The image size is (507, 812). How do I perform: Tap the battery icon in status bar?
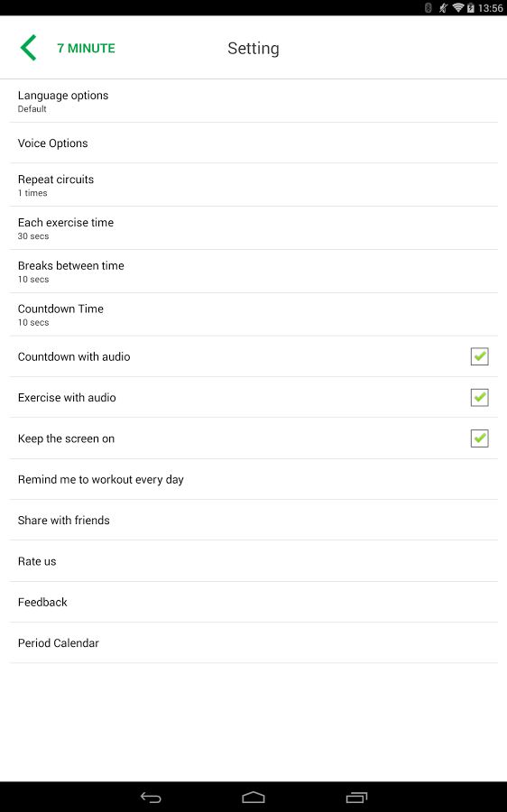coord(470,8)
